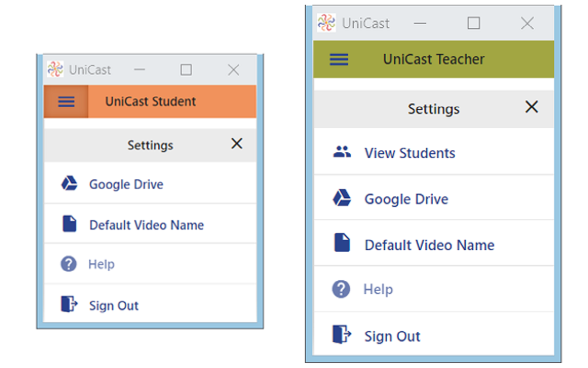
Task: Click UniCast title text in Teacher title bar
Action: [x=366, y=23]
